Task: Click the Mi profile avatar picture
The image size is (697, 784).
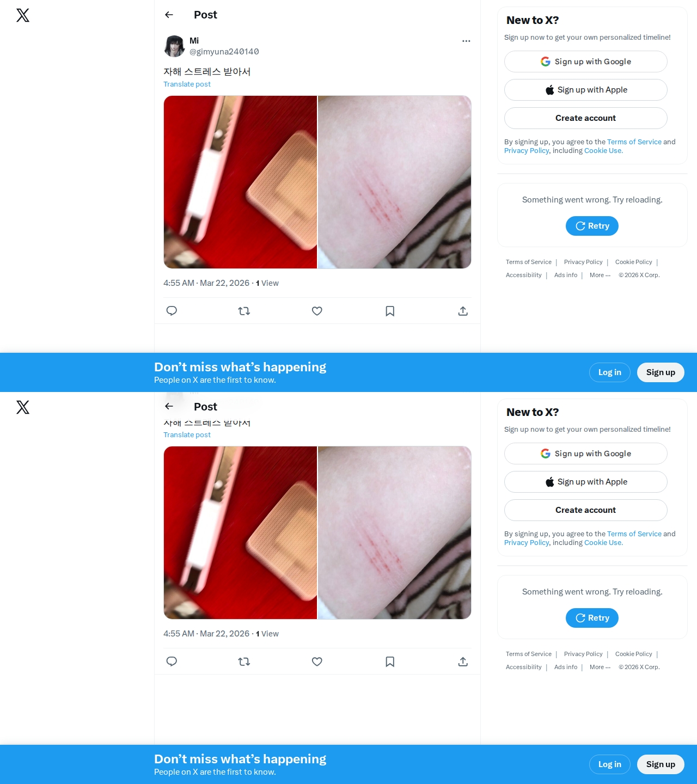Action: click(x=174, y=46)
